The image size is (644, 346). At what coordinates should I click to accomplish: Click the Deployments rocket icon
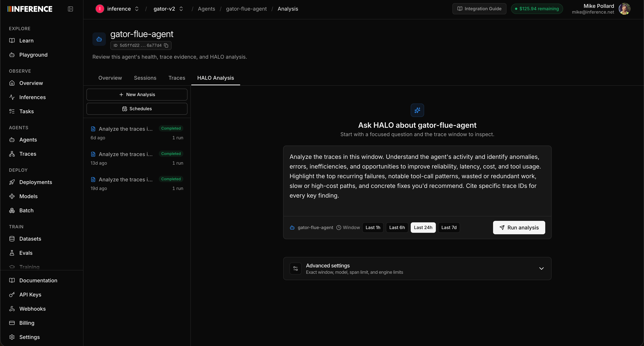click(12, 182)
